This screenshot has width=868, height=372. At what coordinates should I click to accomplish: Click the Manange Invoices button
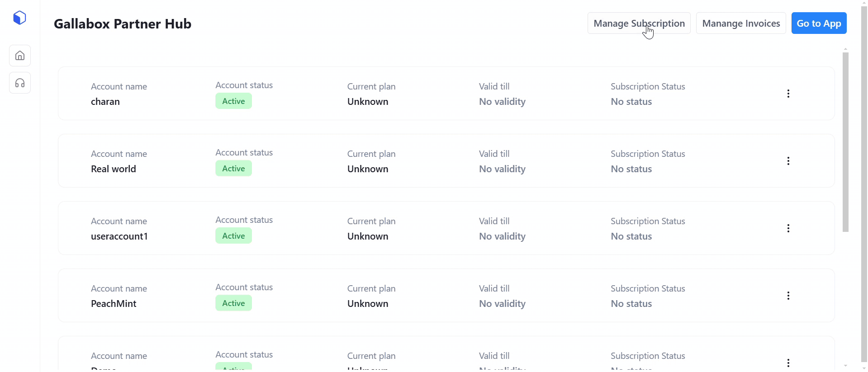coord(740,23)
